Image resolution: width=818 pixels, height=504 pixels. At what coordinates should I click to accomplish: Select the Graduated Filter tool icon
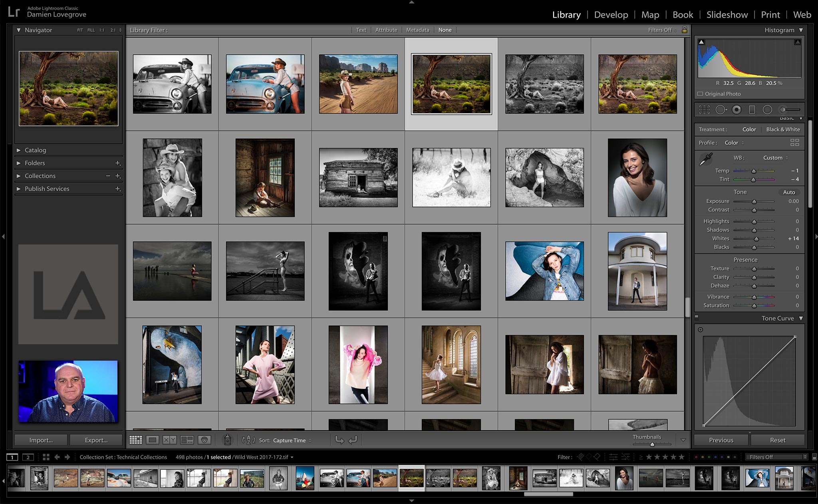[752, 109]
